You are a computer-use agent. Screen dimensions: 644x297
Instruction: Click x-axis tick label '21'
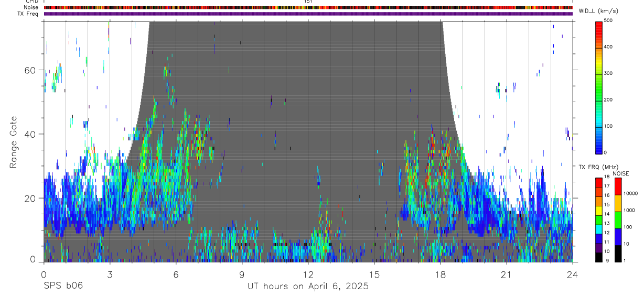(506, 274)
